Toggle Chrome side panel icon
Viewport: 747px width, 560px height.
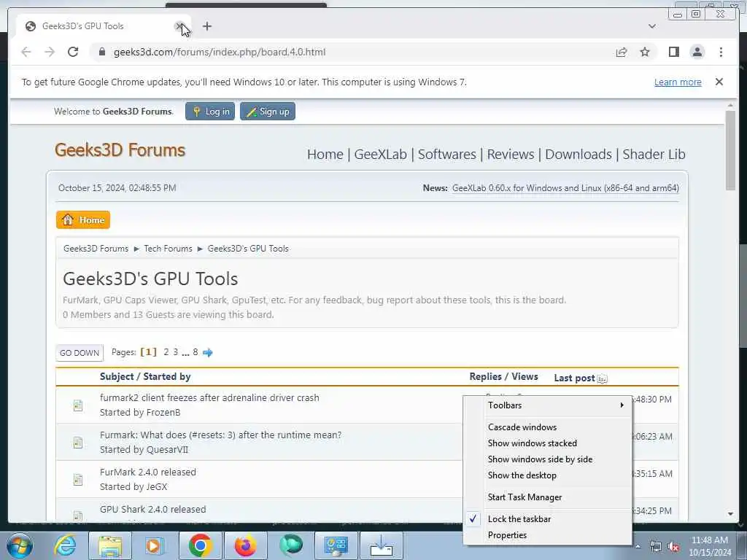pyautogui.click(x=673, y=52)
